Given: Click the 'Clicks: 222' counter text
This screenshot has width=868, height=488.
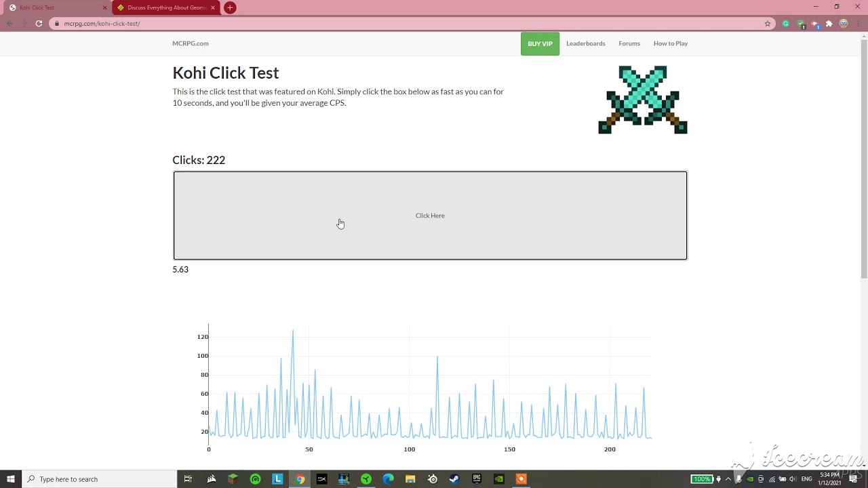Looking at the screenshot, I should [199, 160].
